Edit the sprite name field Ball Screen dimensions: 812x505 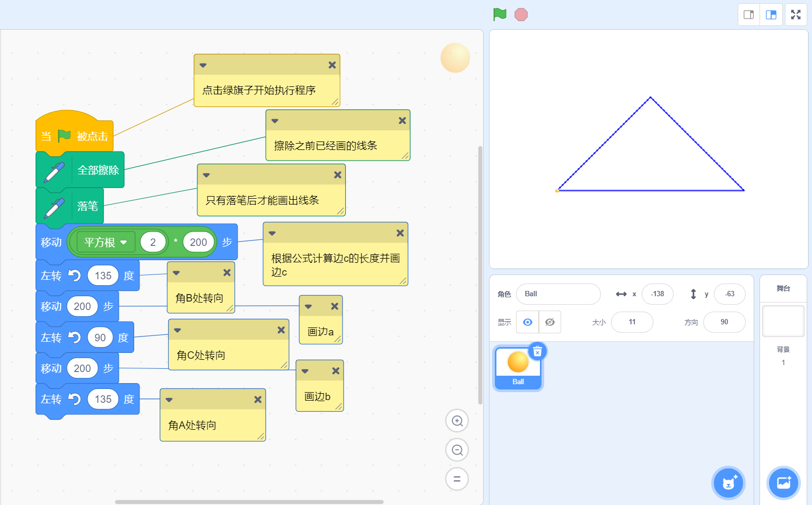558,294
